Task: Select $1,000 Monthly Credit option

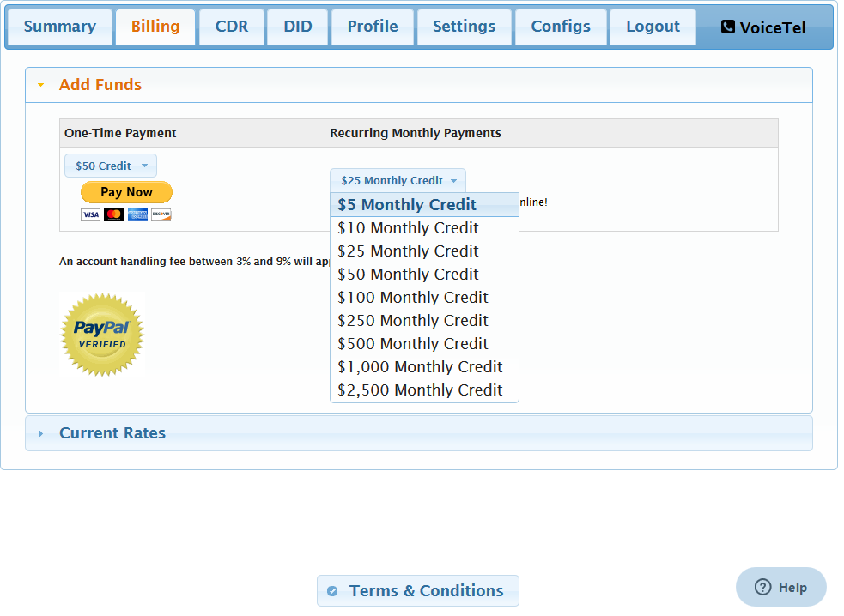Action: [x=424, y=367]
